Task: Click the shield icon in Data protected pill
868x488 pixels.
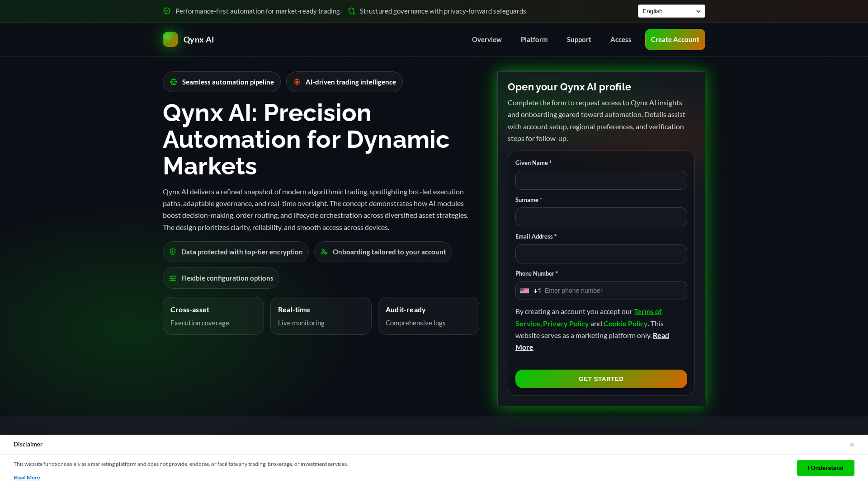Action: (x=173, y=252)
